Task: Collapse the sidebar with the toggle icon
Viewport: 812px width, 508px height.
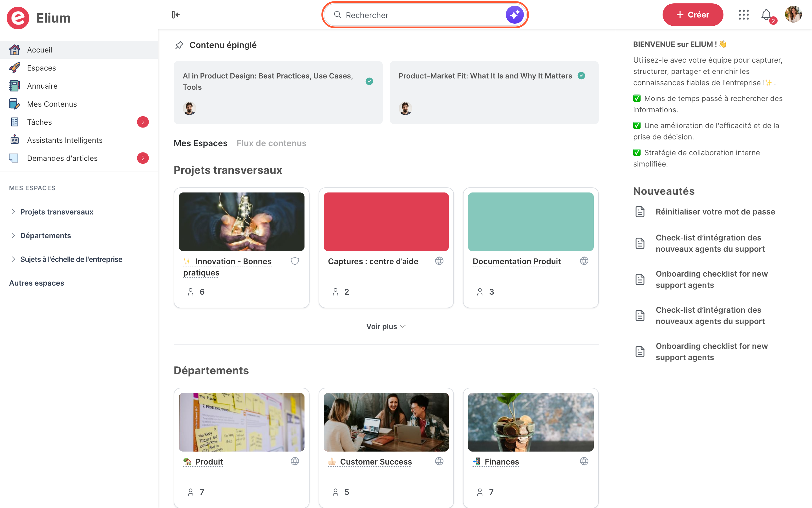Action: (x=176, y=15)
